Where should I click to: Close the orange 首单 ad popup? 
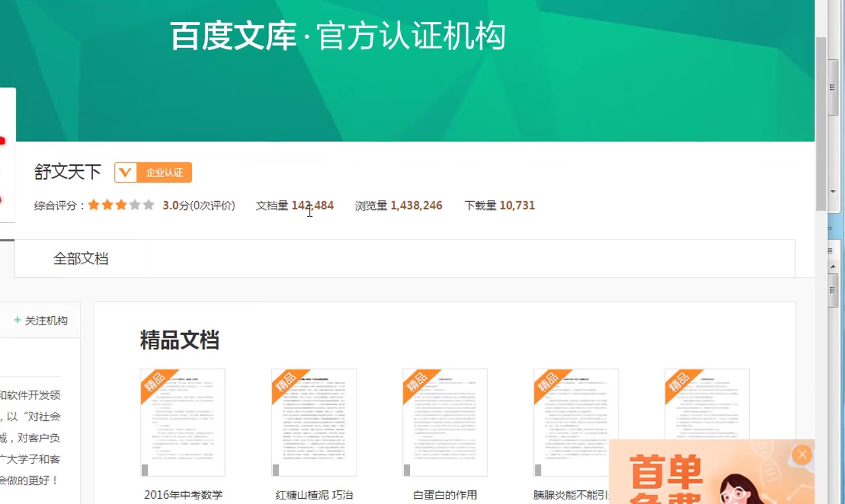(x=802, y=455)
